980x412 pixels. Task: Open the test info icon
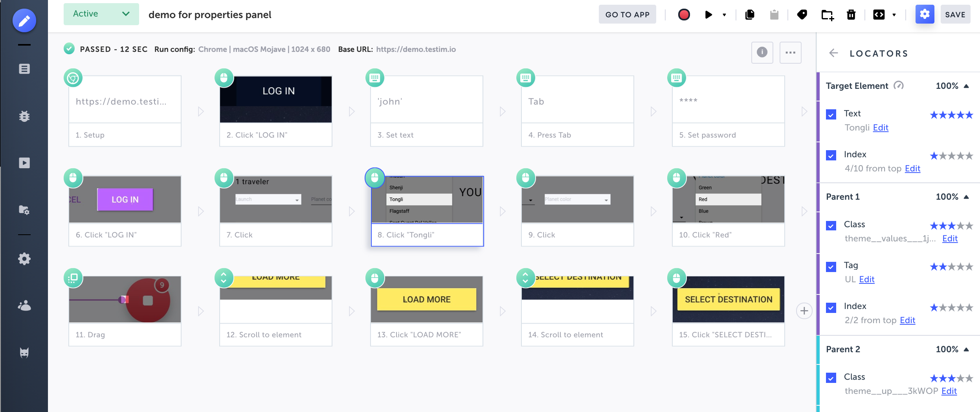click(x=762, y=52)
